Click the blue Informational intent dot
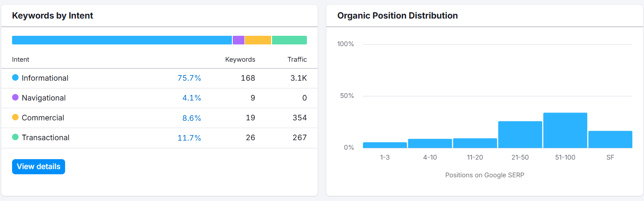 (16, 78)
